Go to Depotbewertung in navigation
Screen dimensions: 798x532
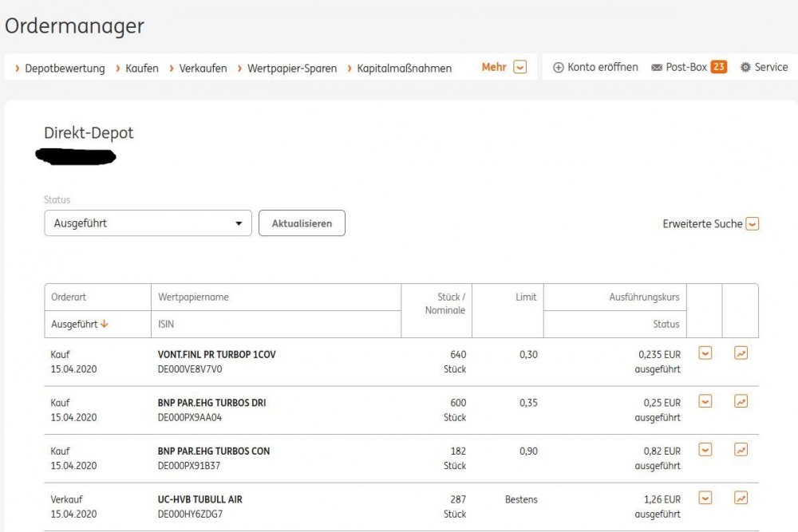click(64, 69)
